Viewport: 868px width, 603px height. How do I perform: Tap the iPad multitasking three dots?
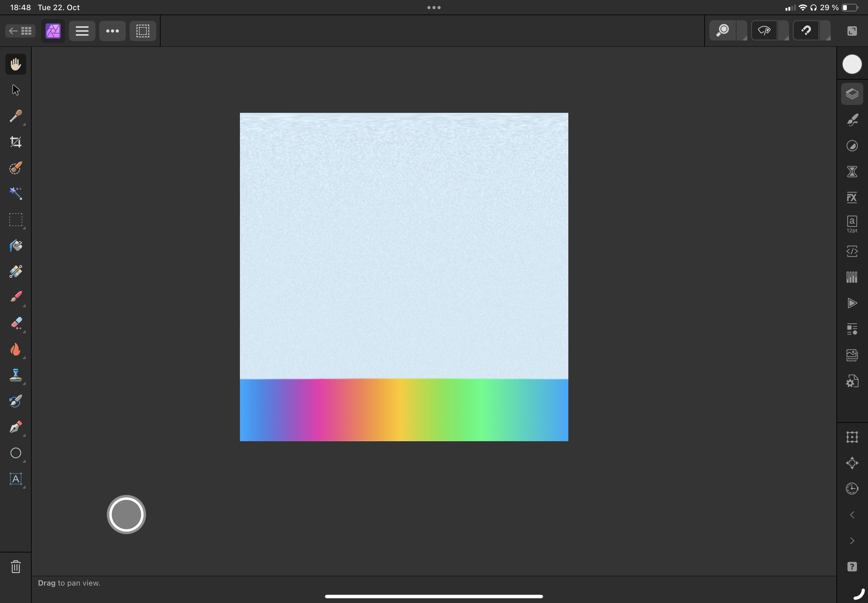point(434,8)
